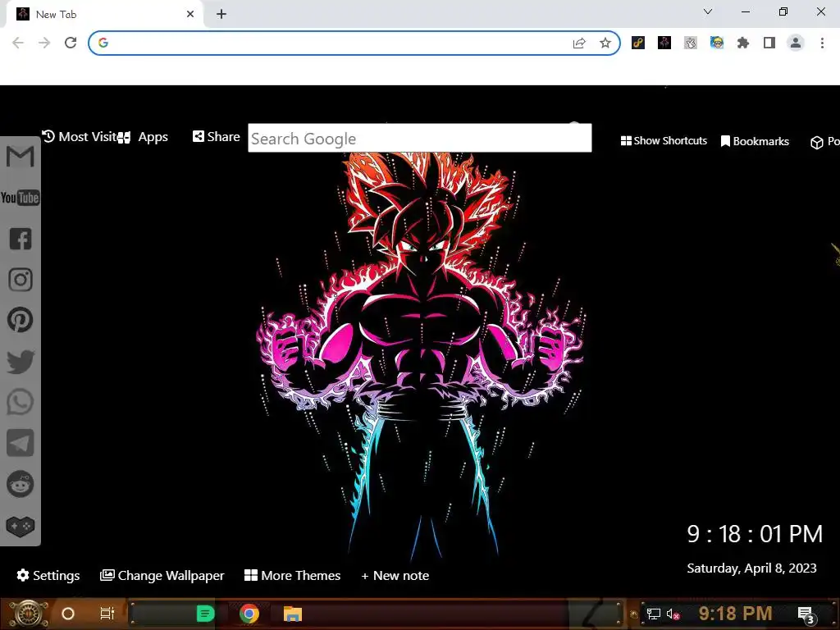Click the muted volume tray icon
Image resolution: width=840 pixels, height=630 pixels.
(x=673, y=614)
